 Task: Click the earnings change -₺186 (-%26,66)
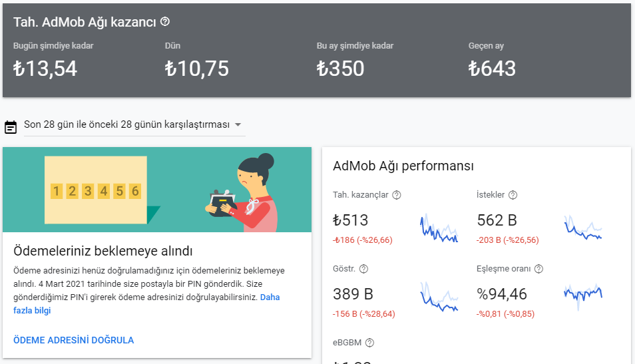tap(363, 240)
